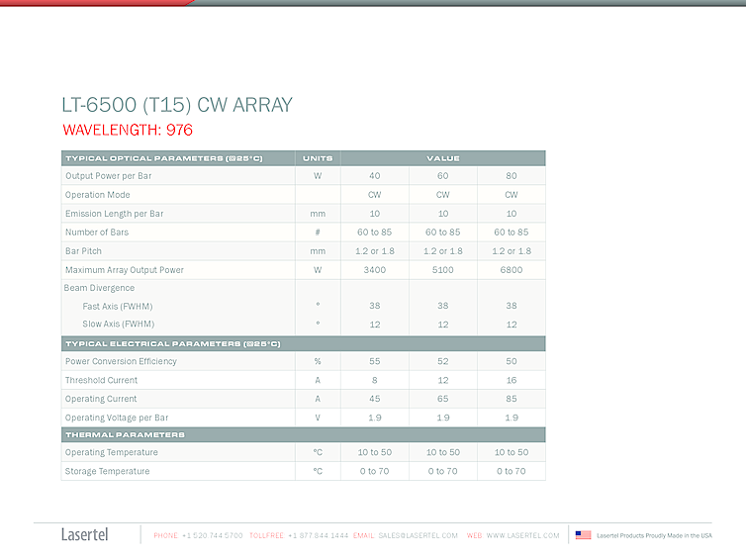Click the UNITS column header
The image size is (746, 560).
[x=318, y=158]
